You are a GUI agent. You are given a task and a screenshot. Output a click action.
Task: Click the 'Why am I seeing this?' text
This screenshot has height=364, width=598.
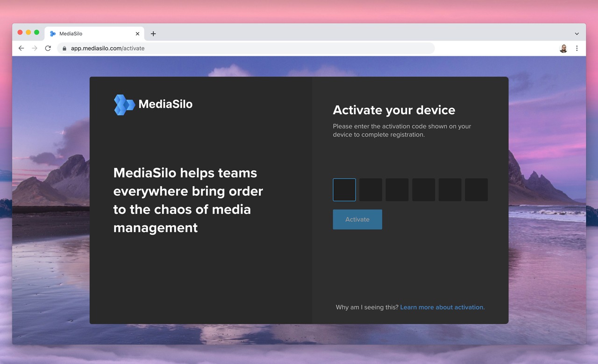(367, 307)
